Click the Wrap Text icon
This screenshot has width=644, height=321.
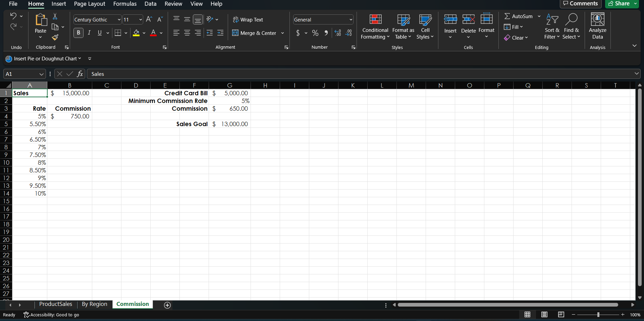pyautogui.click(x=236, y=19)
